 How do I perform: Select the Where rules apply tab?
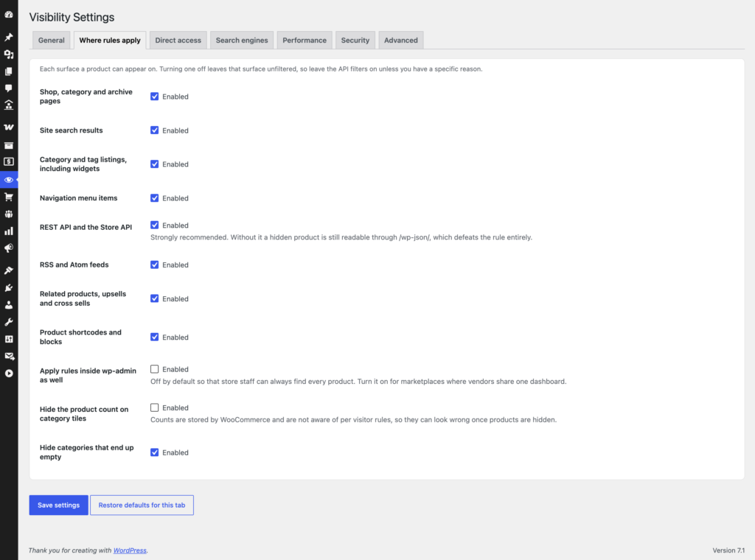[110, 41]
